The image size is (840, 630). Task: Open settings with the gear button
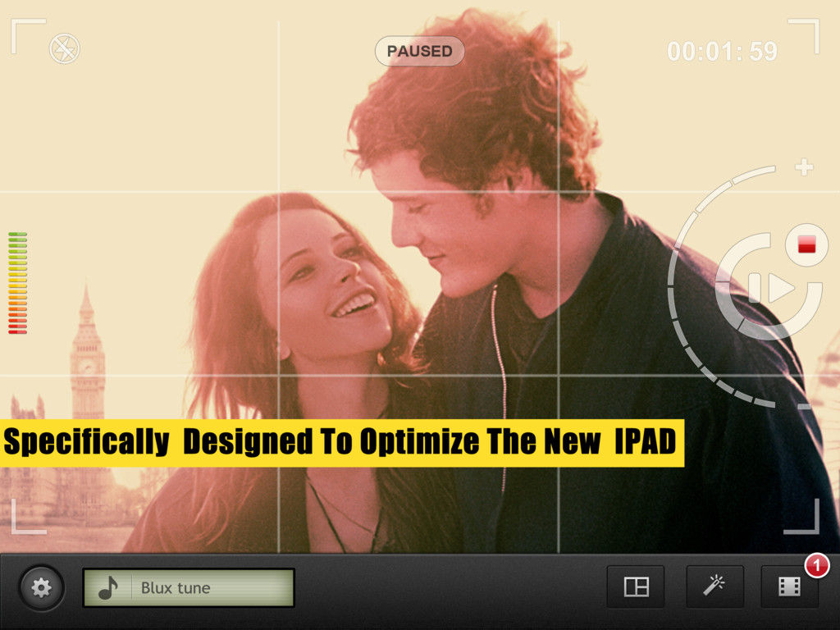42,587
